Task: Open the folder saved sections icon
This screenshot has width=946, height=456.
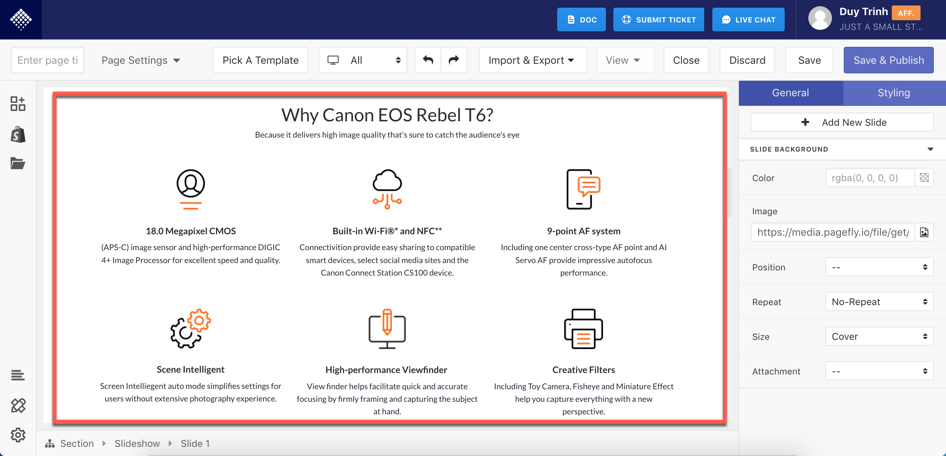Action: click(18, 163)
